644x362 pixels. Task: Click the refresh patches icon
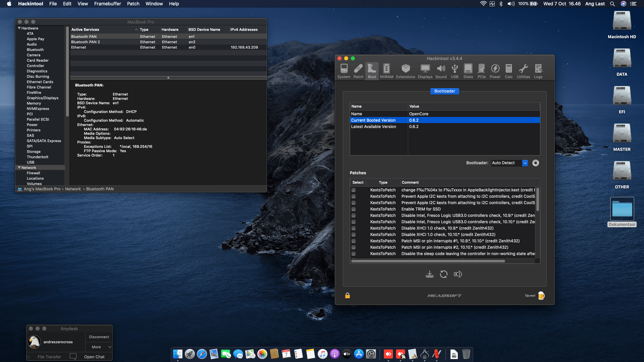click(x=443, y=274)
